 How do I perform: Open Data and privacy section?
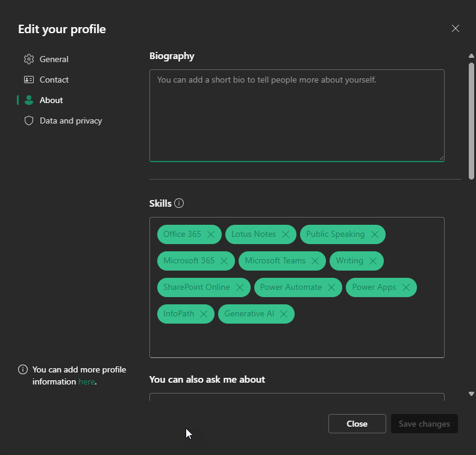coord(70,121)
